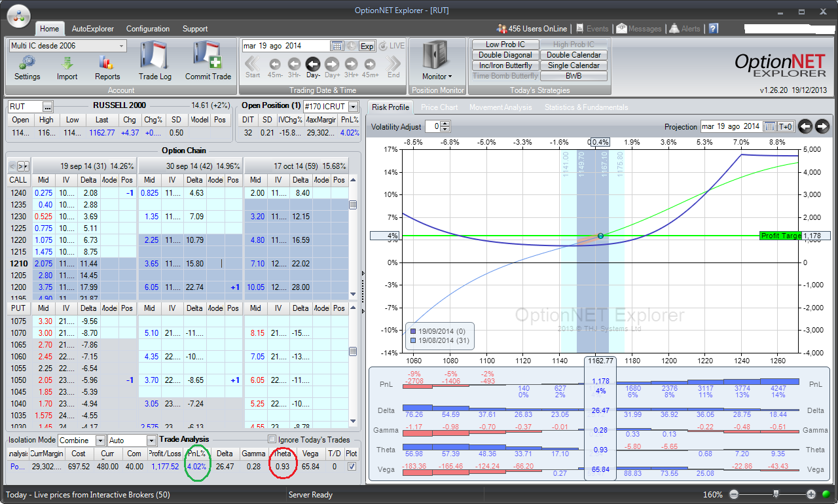Expand the #170 ICRUT position dropdown
The image size is (838, 504).
click(354, 107)
